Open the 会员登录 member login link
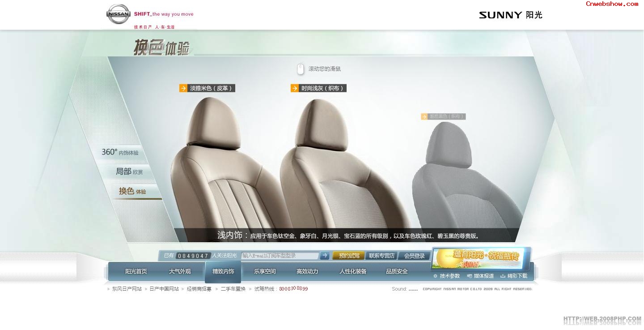Image resolution: width=644 pixels, height=330 pixels. 414,256
